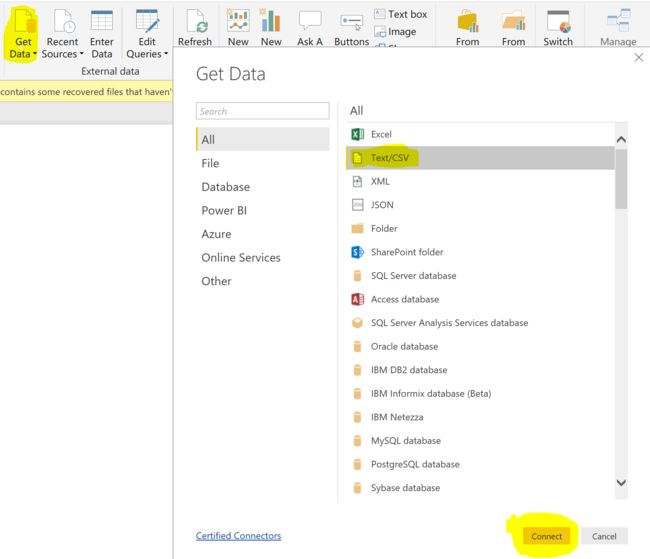Viewport: 650px width, 559px height.
Task: Click the Refresh ribbon icon
Action: click(196, 22)
